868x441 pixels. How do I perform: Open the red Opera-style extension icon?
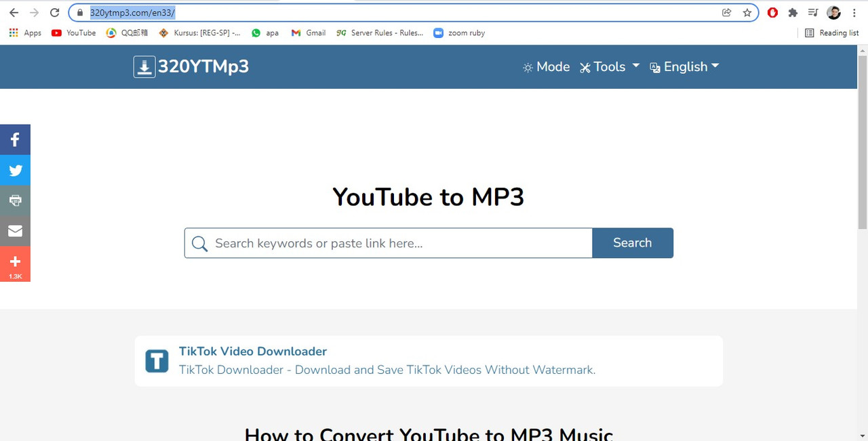click(772, 12)
